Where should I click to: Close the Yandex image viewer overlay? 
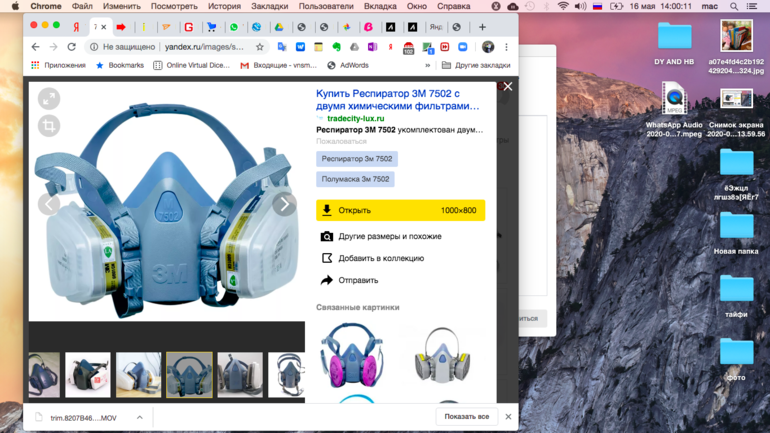[508, 86]
